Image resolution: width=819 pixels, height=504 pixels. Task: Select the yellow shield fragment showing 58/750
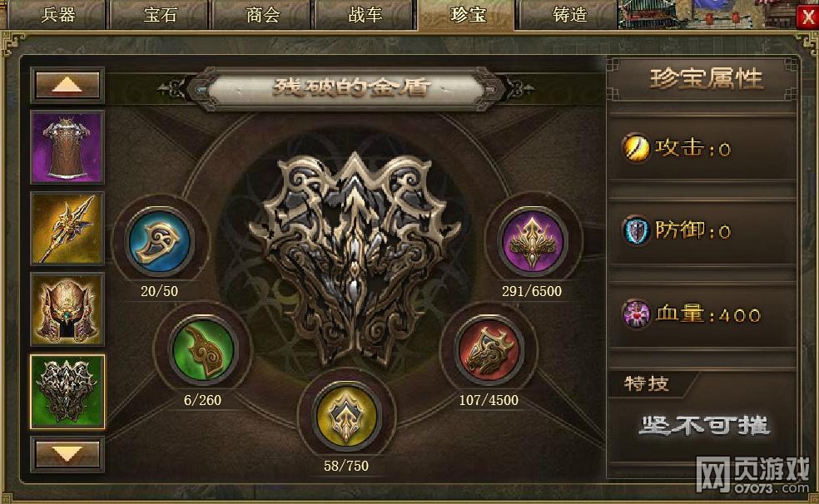346,417
